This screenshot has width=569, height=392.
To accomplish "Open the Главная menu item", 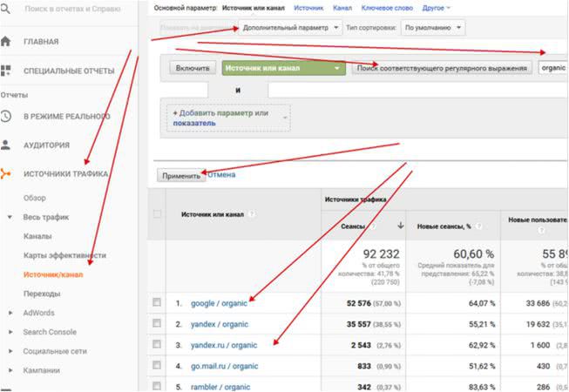I will coord(41,42).
